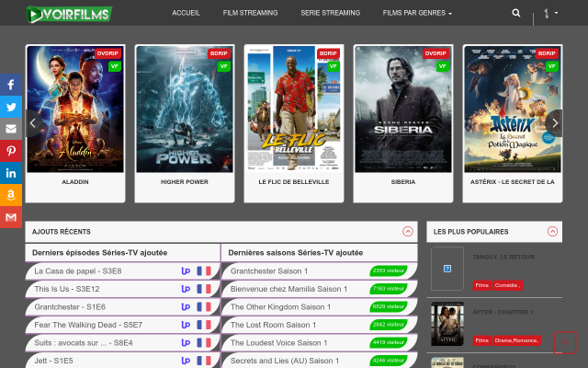Share via Gmail icon
588x368 pixels.
[x=11, y=217]
